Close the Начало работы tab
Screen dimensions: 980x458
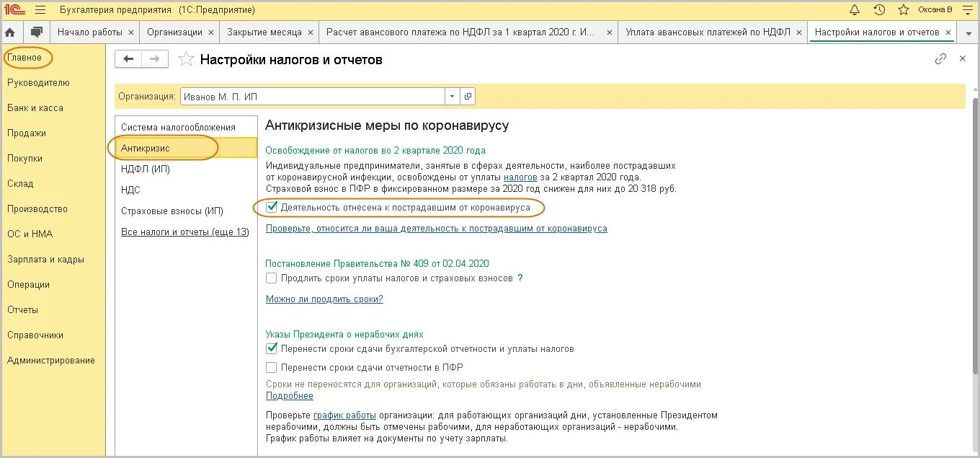click(x=130, y=32)
